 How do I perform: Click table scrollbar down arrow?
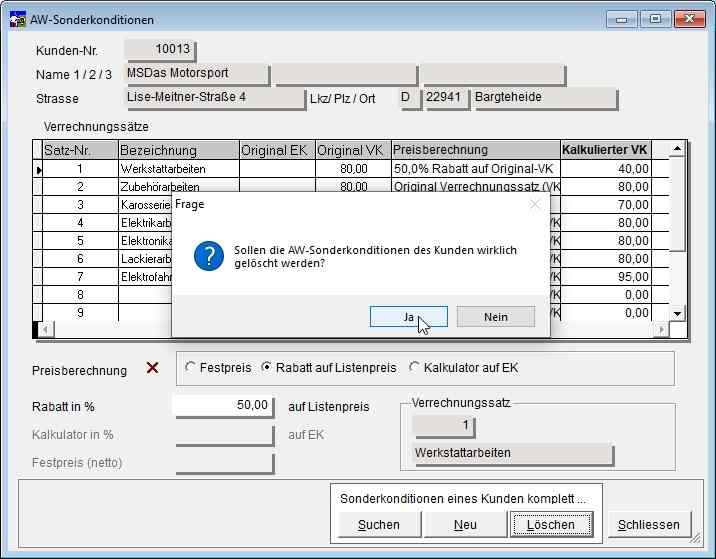[x=677, y=313]
